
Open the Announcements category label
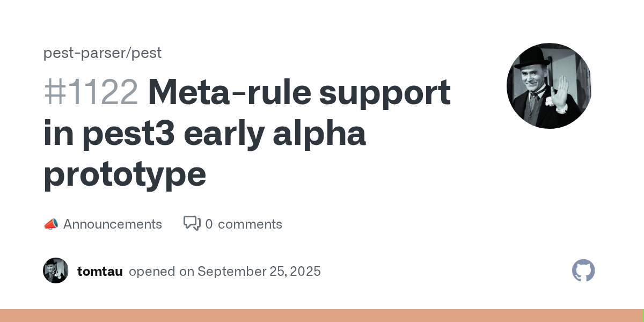tap(112, 224)
